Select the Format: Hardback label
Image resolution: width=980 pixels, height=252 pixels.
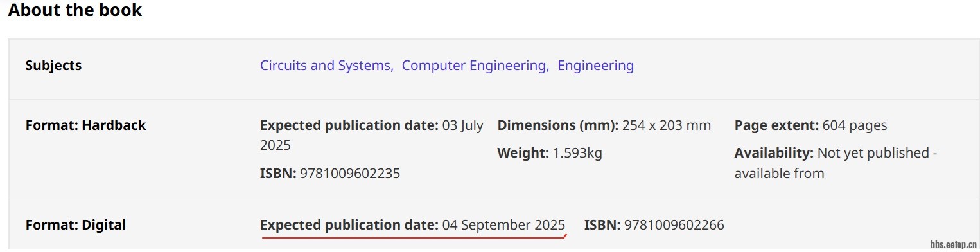click(85, 125)
